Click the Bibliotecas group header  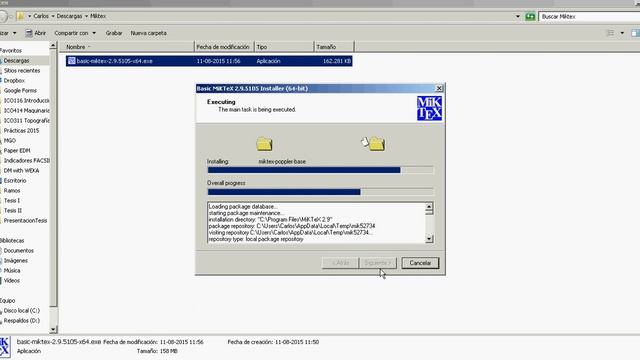[x=12, y=241]
